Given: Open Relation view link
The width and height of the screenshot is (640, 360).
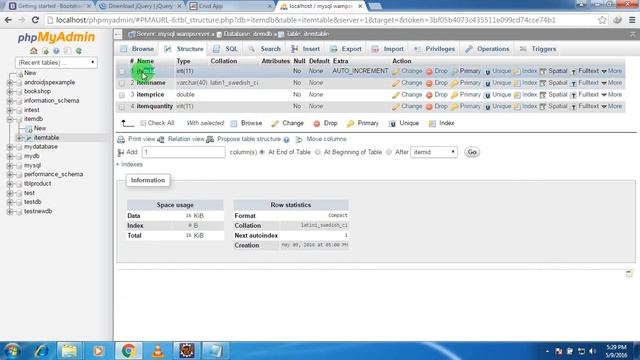Looking at the screenshot, I should point(186,139).
